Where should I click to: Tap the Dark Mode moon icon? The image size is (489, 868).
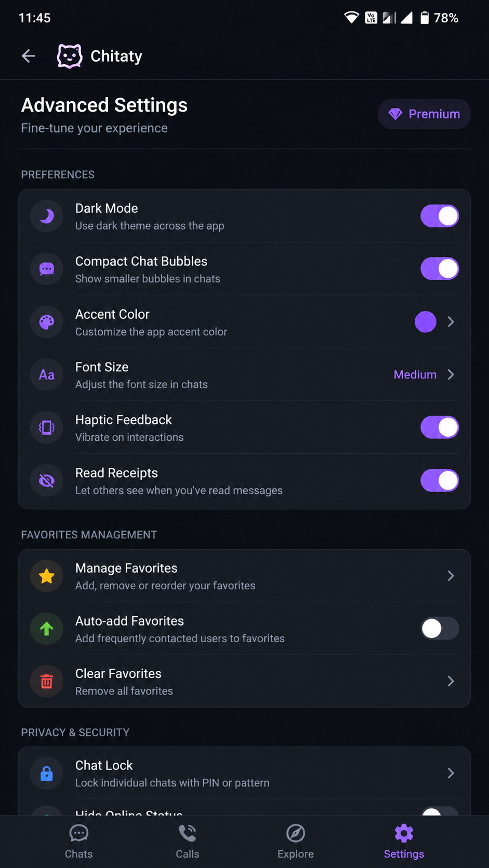point(47,216)
